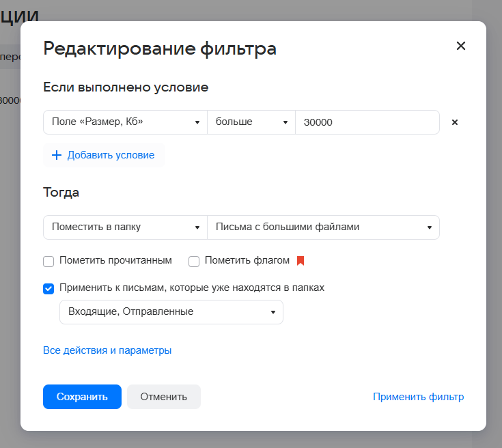Click the value field containing 30000

pos(367,122)
